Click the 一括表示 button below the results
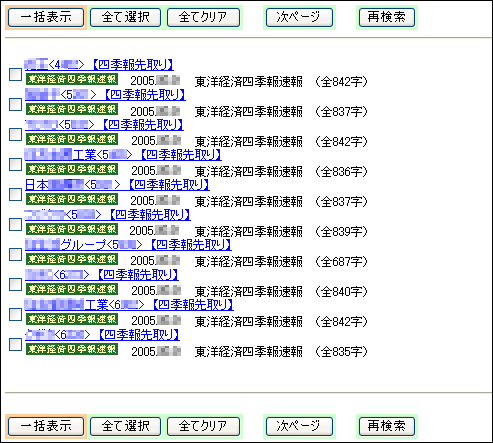This screenshot has height=443, width=493. pyautogui.click(x=46, y=426)
